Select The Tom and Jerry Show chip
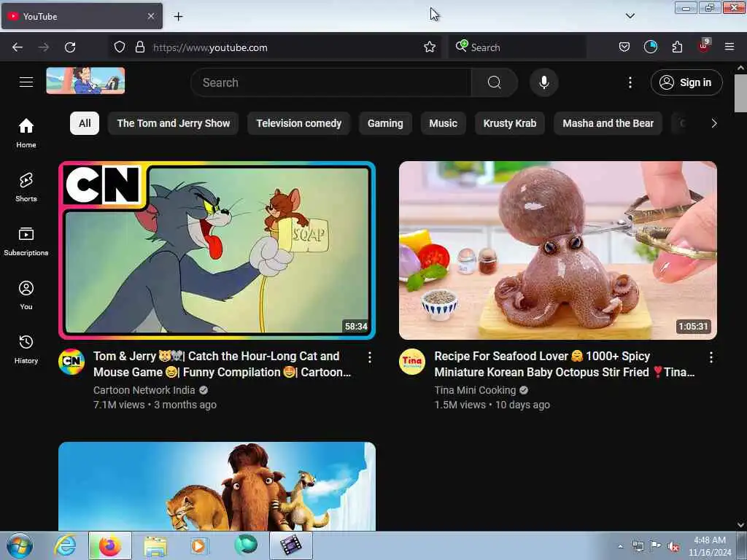This screenshot has height=560, width=747. (x=174, y=123)
